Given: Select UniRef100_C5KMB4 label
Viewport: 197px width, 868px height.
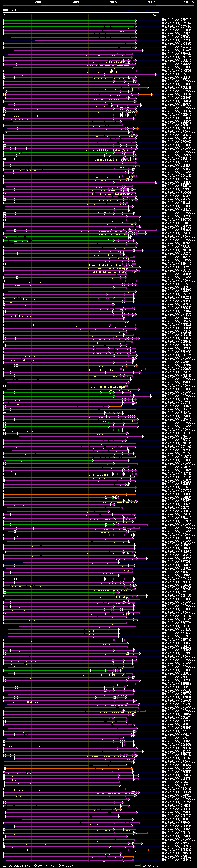Looking at the screenshot, I should click(x=176, y=165).
